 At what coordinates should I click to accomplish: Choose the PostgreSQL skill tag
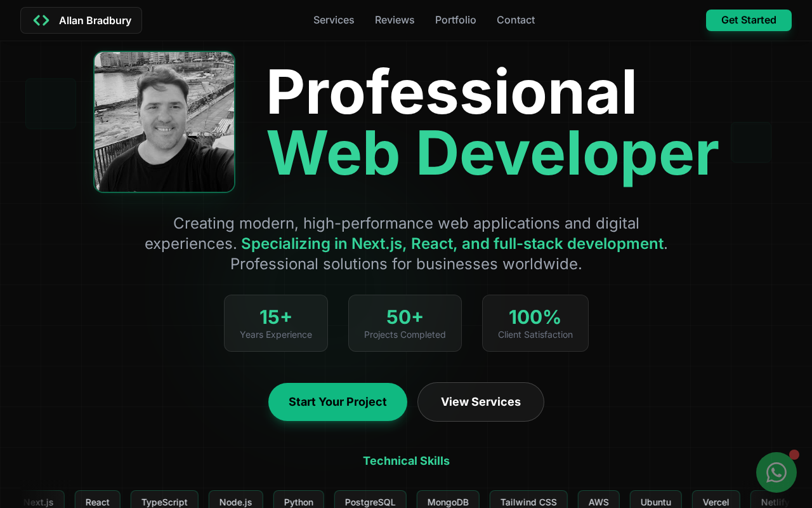pos(370,500)
